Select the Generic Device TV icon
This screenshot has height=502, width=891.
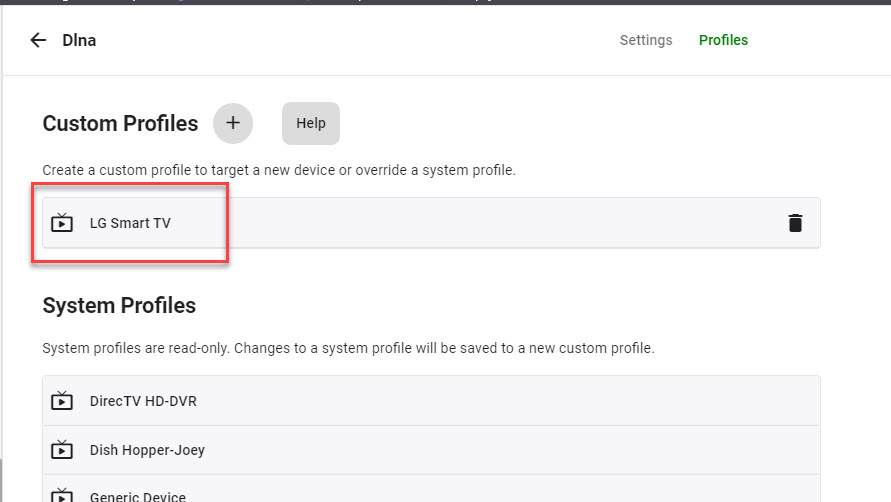(62, 495)
